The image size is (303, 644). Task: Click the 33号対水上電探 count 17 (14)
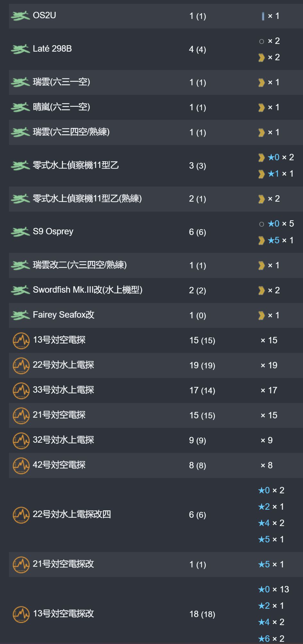[202, 390]
